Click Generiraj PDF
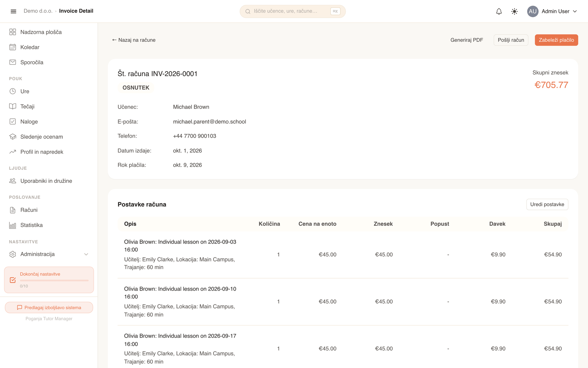 tap(467, 40)
